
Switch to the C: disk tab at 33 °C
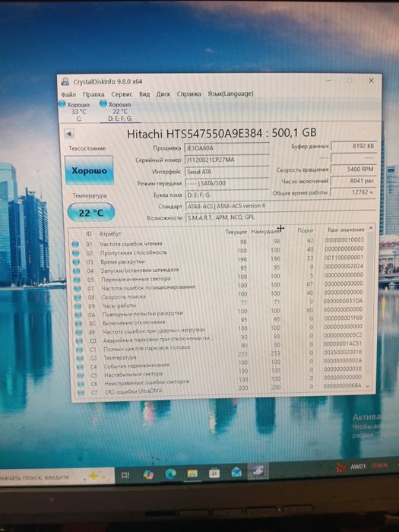coord(75,111)
